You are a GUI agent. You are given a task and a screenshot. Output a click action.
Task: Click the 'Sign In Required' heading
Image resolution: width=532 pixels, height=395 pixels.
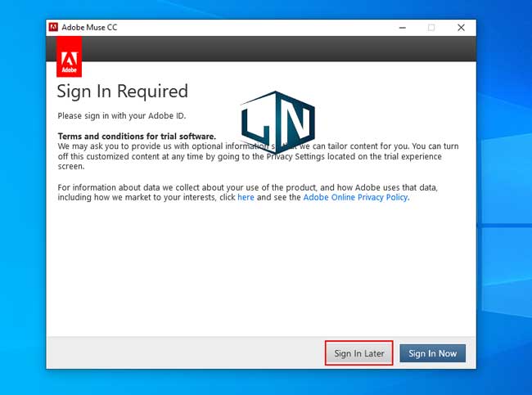[123, 92]
